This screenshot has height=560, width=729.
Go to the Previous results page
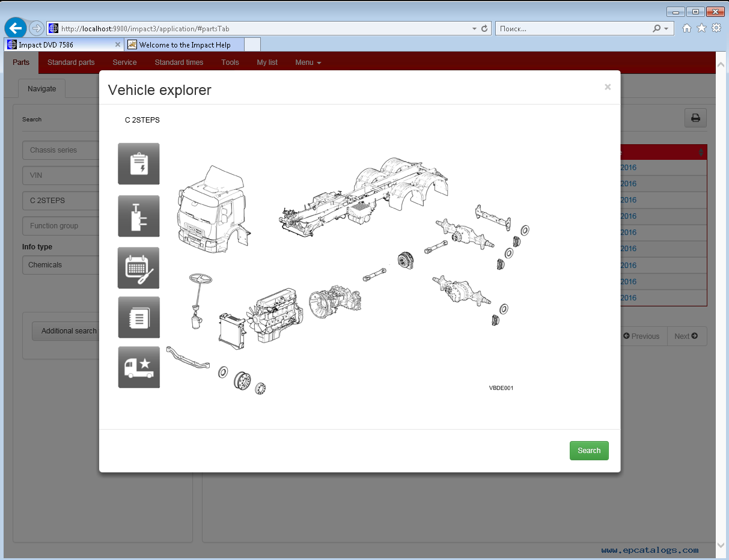pos(641,336)
